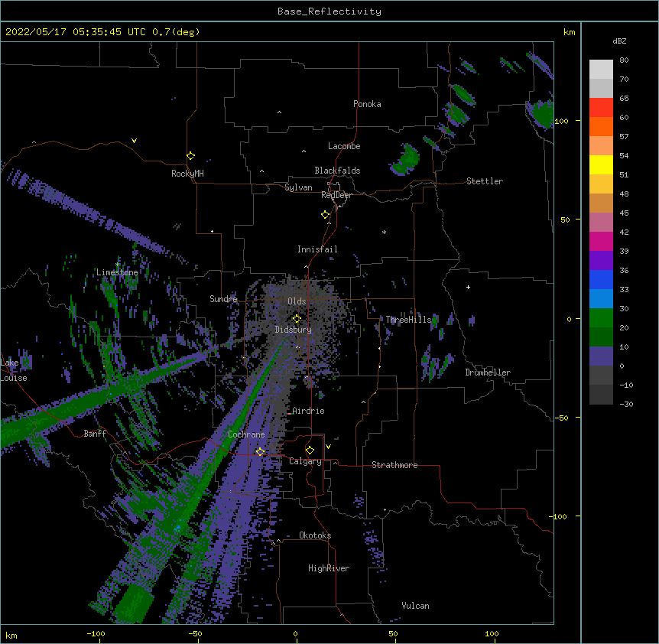The height and width of the screenshot is (644, 659).
Task: Click the RedDeer city label
Action: click(x=336, y=195)
